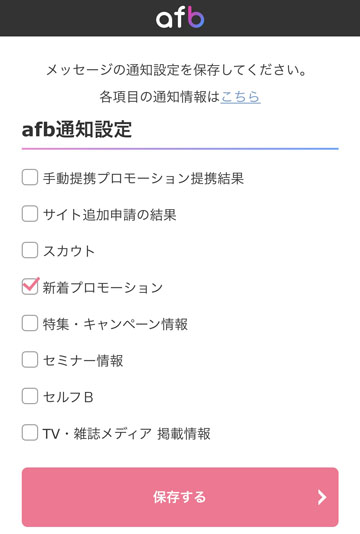Screen dimensions: 360x534
Task: Check the セミナー情報 checkbox
Action: pos(30,360)
